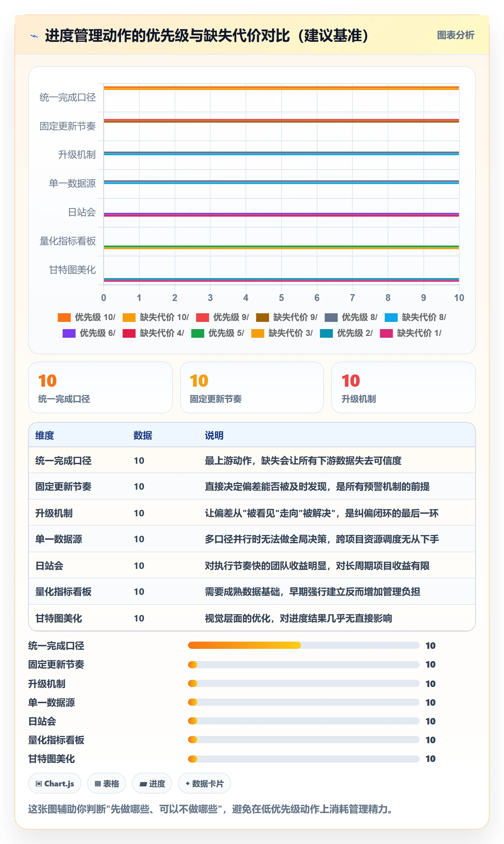504x844 pixels.
Task: Click the 维度 table column header
Action: pos(45,435)
